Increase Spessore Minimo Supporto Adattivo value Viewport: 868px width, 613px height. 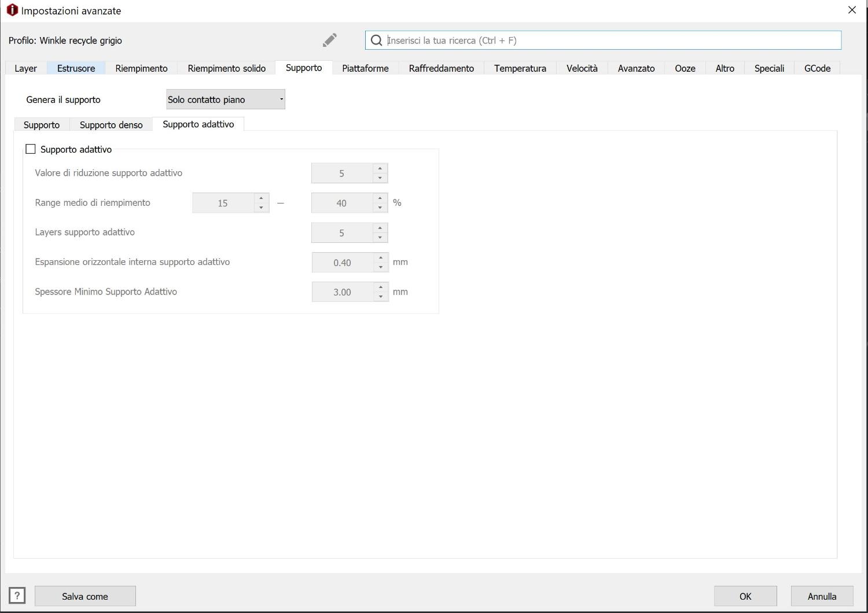coord(380,287)
